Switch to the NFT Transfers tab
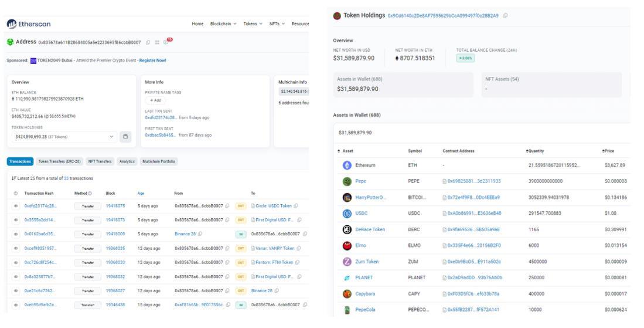 point(100,161)
